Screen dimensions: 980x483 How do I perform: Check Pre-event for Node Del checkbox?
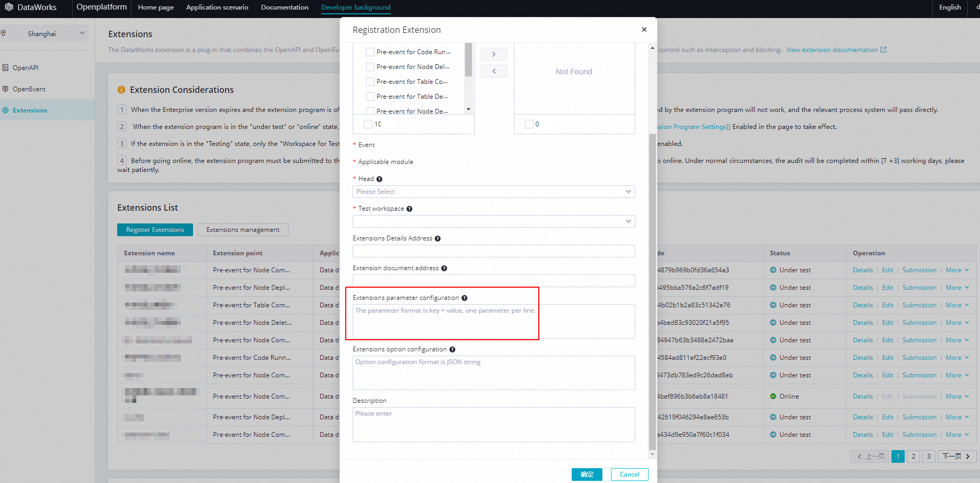pos(370,67)
